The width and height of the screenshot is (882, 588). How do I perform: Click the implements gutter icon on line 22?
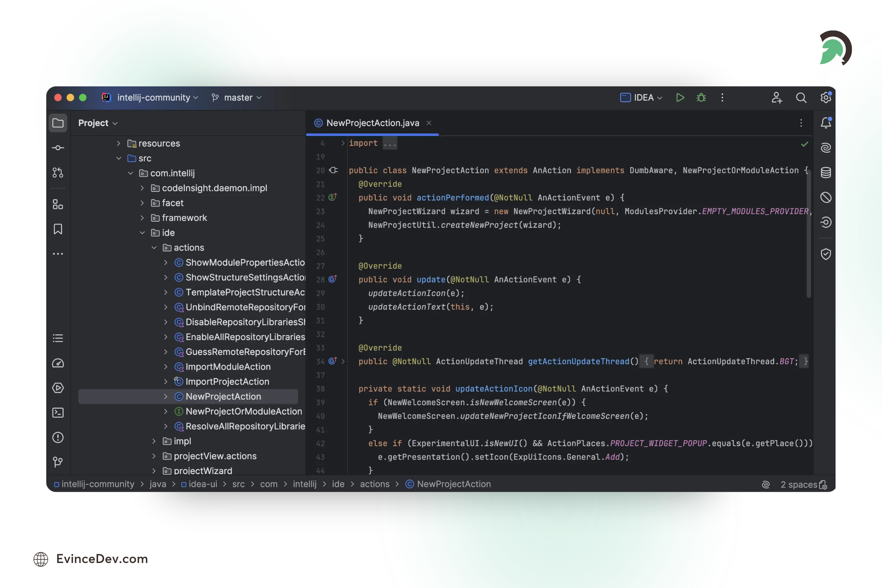click(333, 197)
